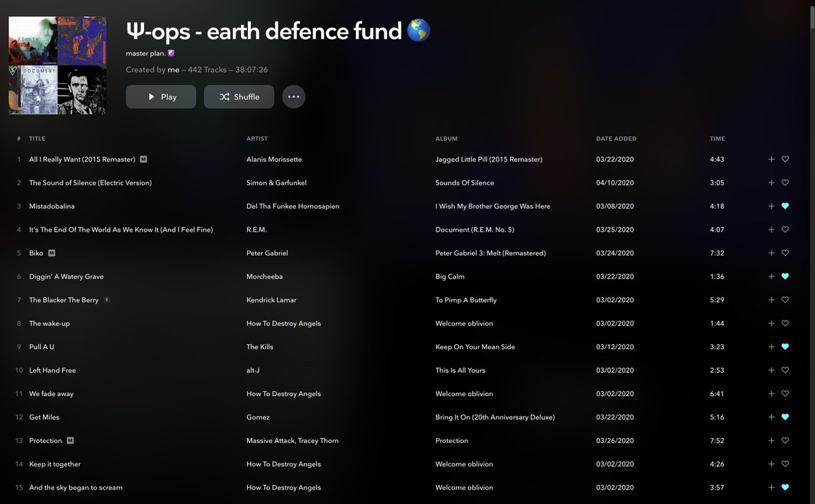Favorite 'Protection' with its heart icon

pos(785,441)
